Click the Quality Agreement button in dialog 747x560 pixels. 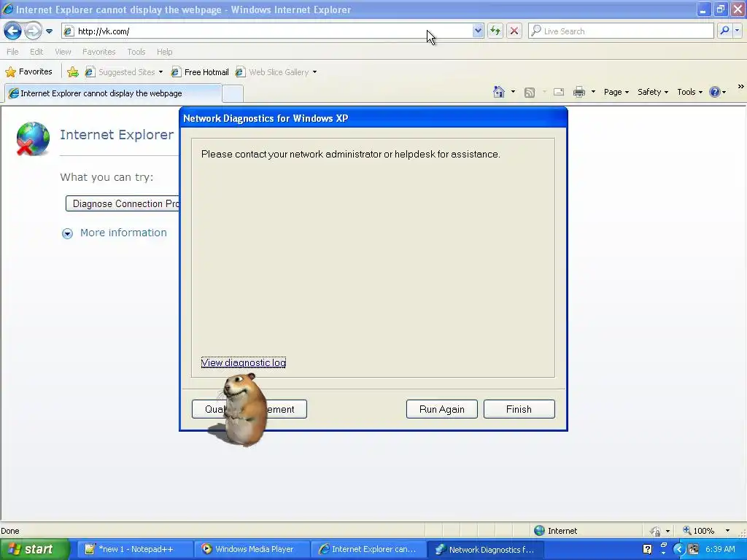pyautogui.click(x=287, y=409)
